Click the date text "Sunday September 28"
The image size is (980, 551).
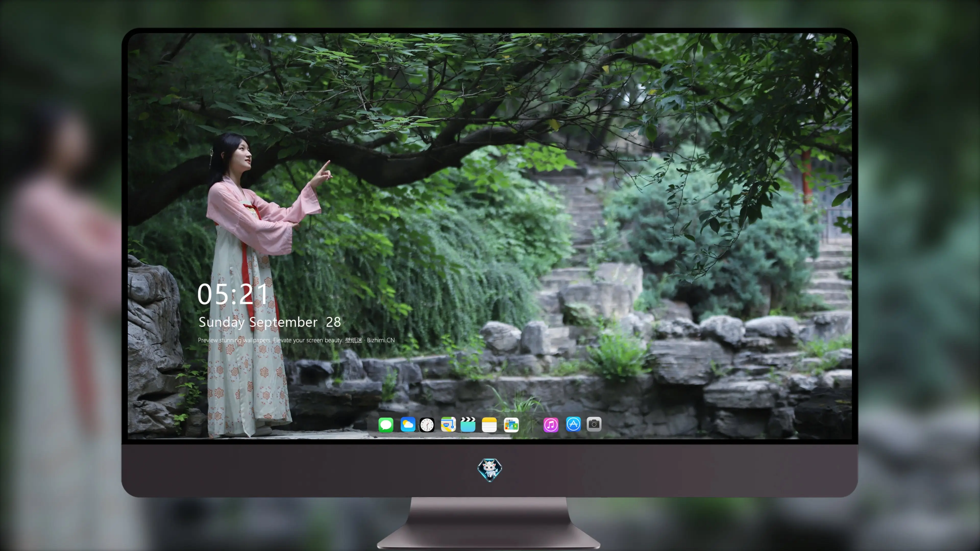[269, 322]
